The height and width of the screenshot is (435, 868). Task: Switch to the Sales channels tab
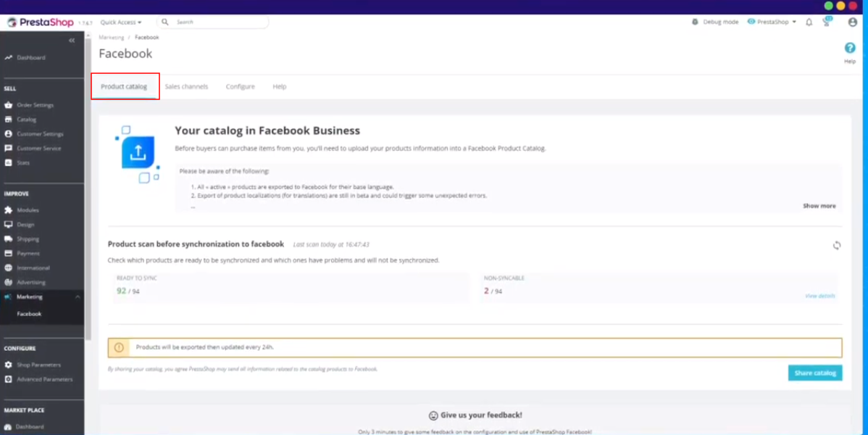pos(186,87)
